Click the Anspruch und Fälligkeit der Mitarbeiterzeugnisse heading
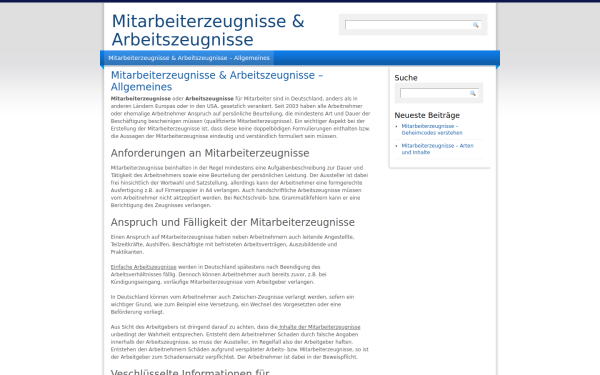Screen dimensions: 600x375 tap(233, 222)
